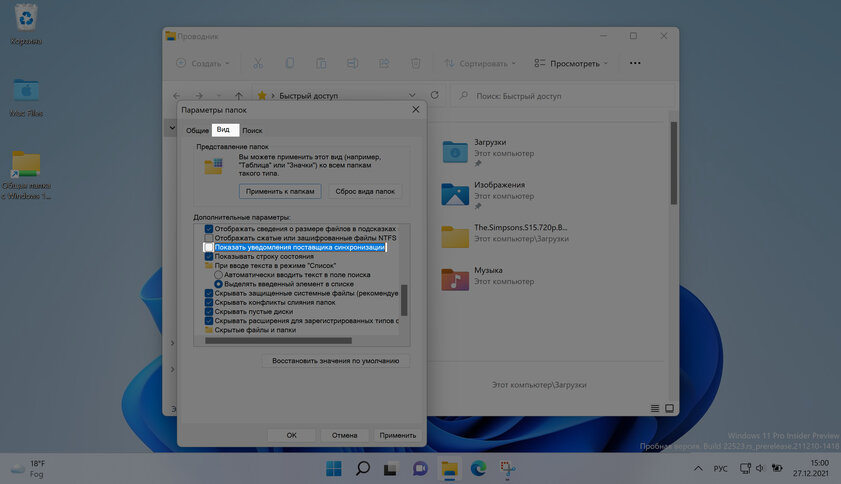Select 'Автоматически вводить текст в поле поиска' radio
Image resolution: width=841 pixels, height=484 pixels.
tap(218, 275)
